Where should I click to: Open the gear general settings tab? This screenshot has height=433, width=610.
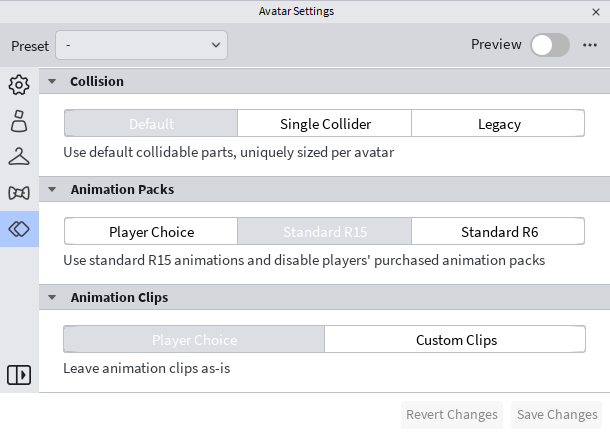19,85
